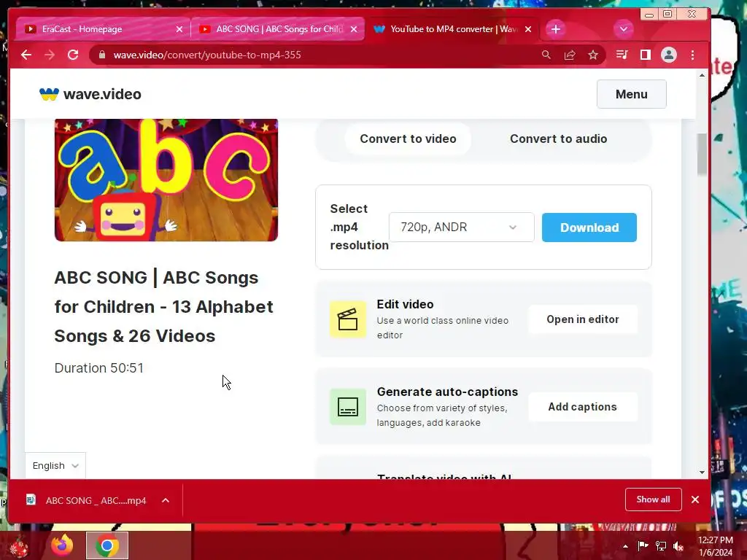Open Firefox from the taskbar
Image resolution: width=747 pixels, height=560 pixels.
[62, 545]
